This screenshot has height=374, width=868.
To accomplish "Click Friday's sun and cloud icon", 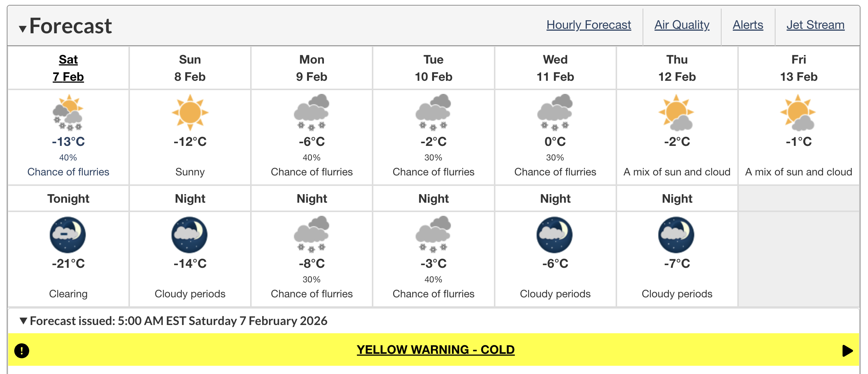I will [x=798, y=112].
